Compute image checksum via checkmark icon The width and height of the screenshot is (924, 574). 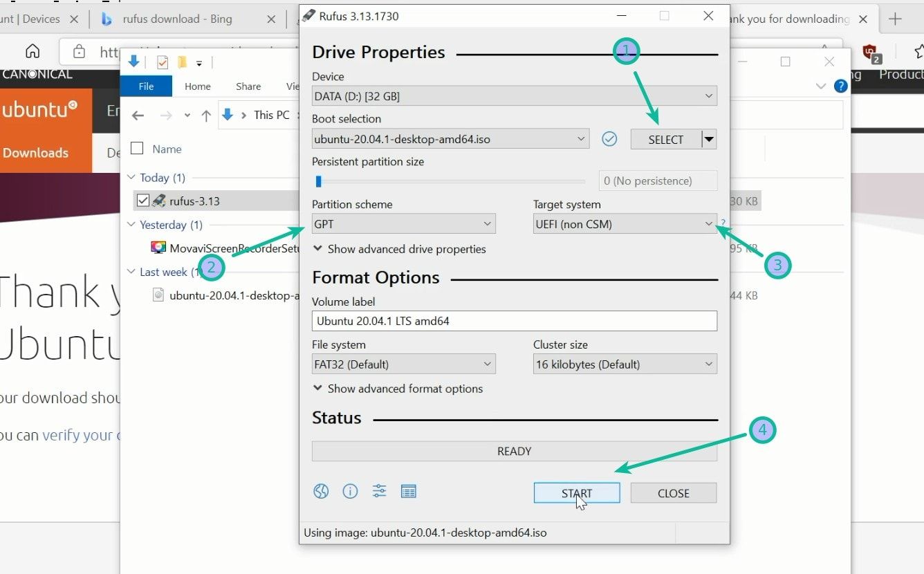pyautogui.click(x=609, y=139)
